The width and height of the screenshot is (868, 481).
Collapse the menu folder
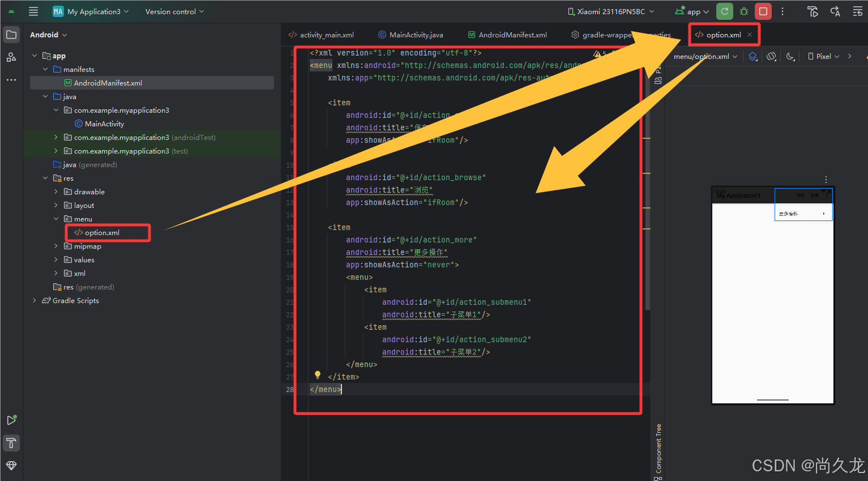(x=56, y=219)
